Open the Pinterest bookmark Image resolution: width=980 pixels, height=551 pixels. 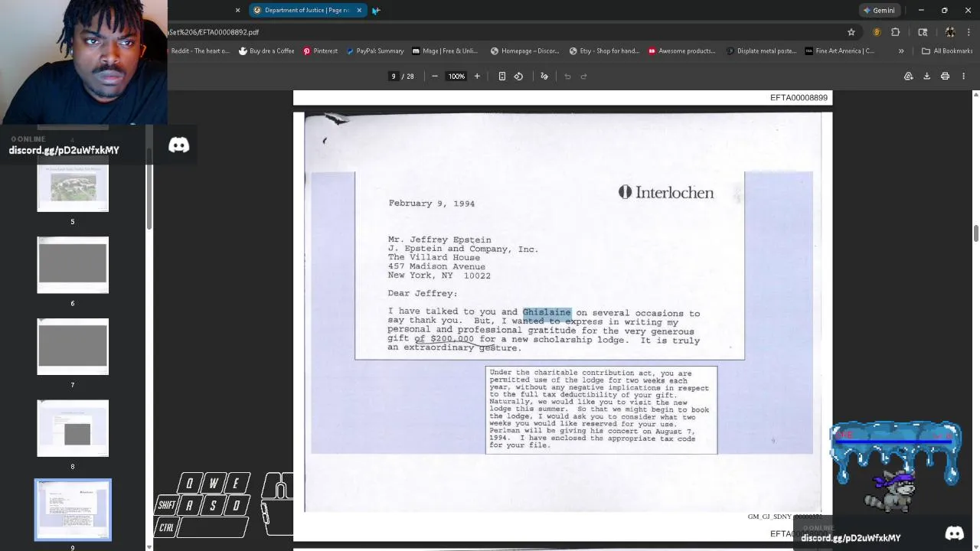[x=320, y=51]
